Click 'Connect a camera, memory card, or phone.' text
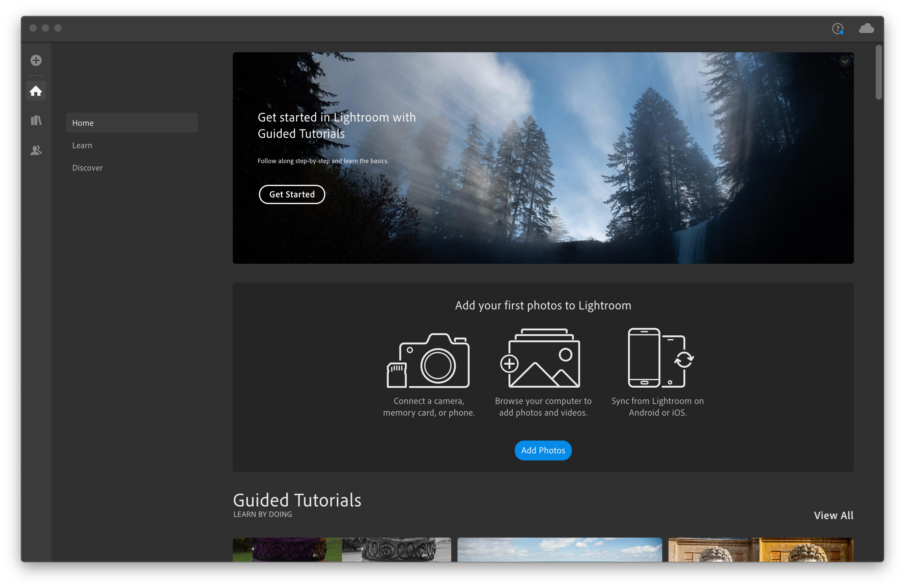The image size is (905, 588). [429, 407]
